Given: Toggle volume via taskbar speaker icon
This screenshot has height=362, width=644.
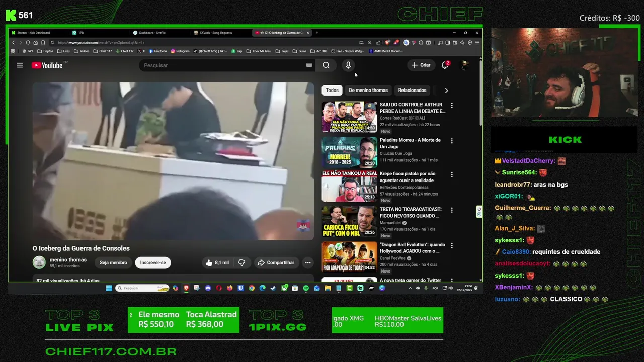Looking at the screenshot, I should pos(451,288).
